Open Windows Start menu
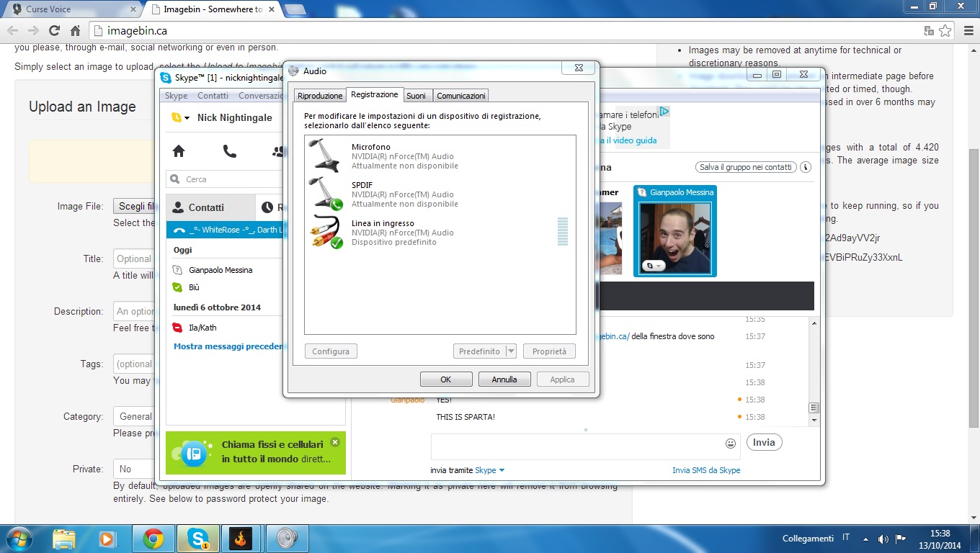Image resolution: width=980 pixels, height=553 pixels. (x=19, y=539)
